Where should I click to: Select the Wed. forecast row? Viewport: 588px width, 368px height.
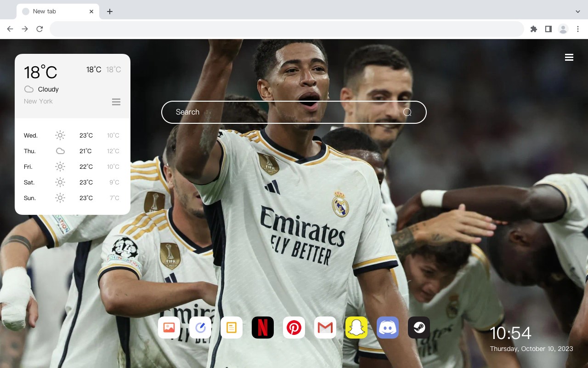coord(73,135)
